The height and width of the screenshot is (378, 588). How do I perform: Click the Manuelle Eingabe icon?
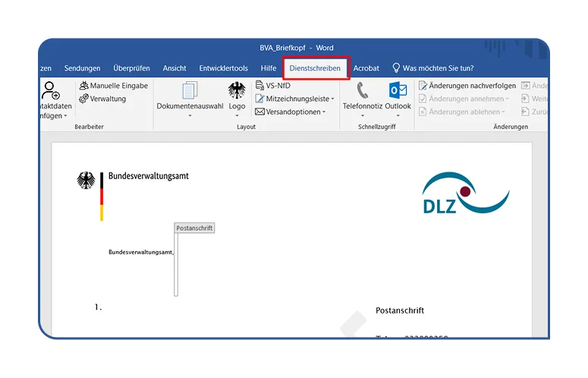pyautogui.click(x=83, y=86)
